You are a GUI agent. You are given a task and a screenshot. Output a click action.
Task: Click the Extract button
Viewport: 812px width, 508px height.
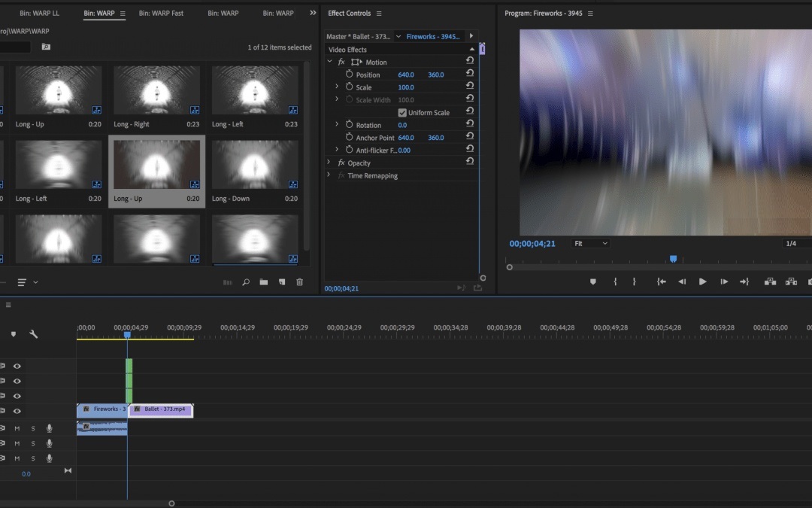791,281
